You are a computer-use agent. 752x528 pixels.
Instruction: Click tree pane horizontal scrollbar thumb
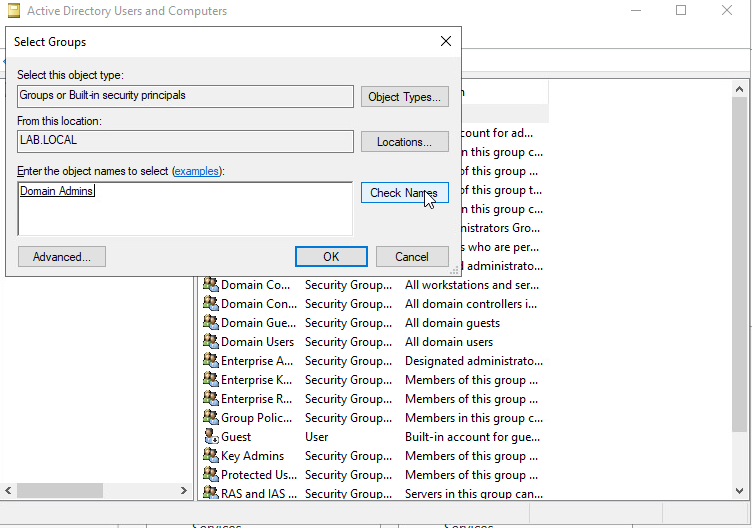tap(60, 490)
